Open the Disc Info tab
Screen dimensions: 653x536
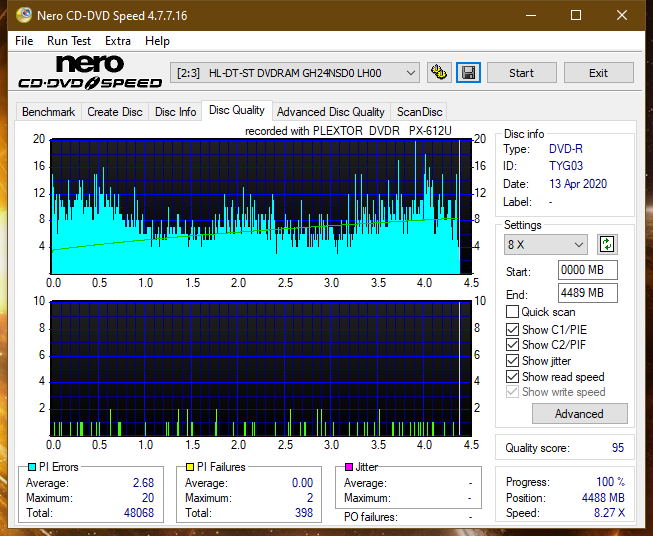click(175, 112)
